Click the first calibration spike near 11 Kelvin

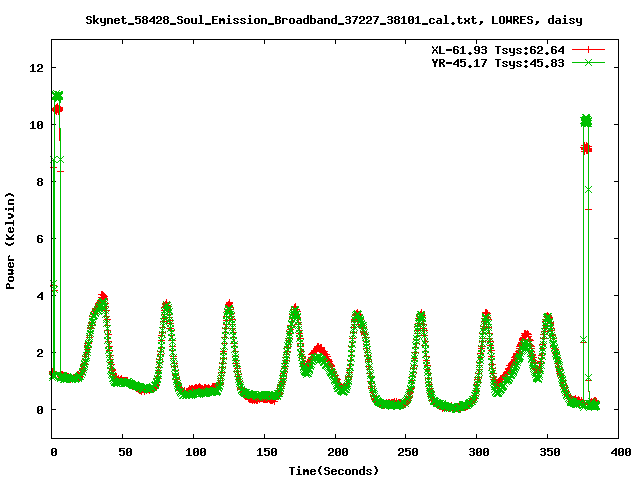pos(58,96)
